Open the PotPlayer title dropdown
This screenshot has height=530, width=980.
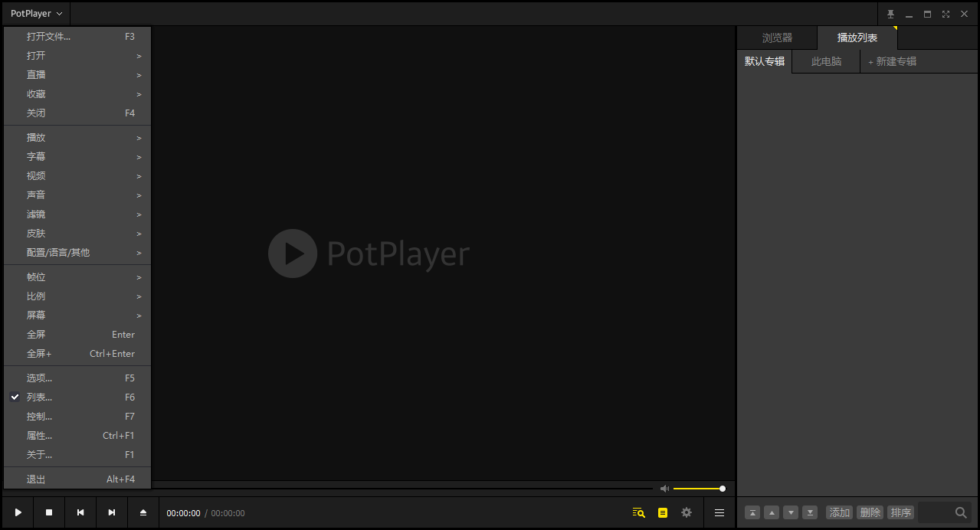coord(35,13)
